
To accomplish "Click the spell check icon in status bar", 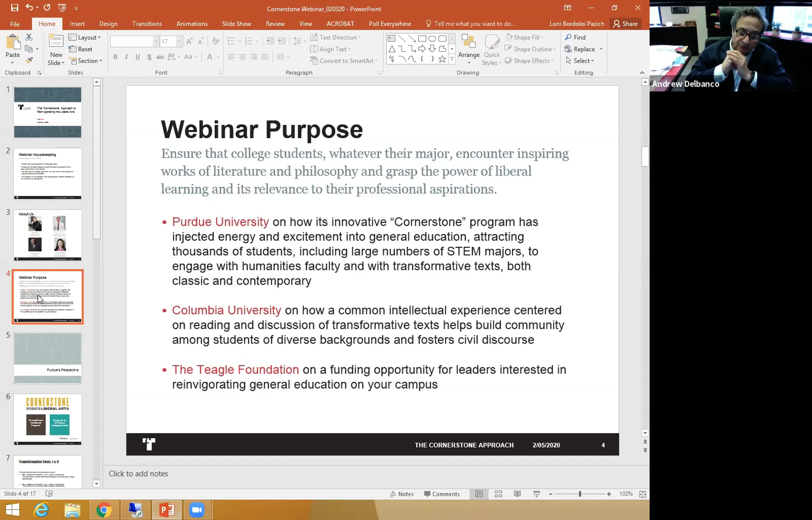I will click(49, 494).
